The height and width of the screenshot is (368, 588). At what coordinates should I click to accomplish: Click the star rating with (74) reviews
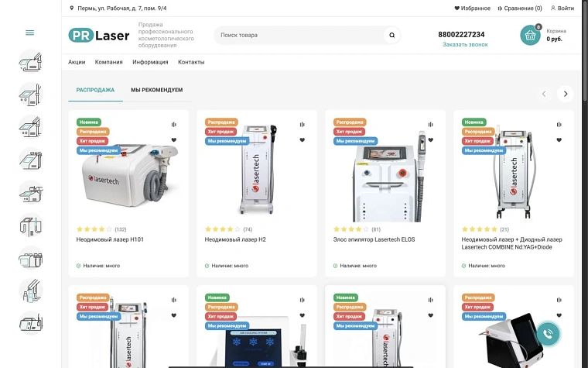229,229
